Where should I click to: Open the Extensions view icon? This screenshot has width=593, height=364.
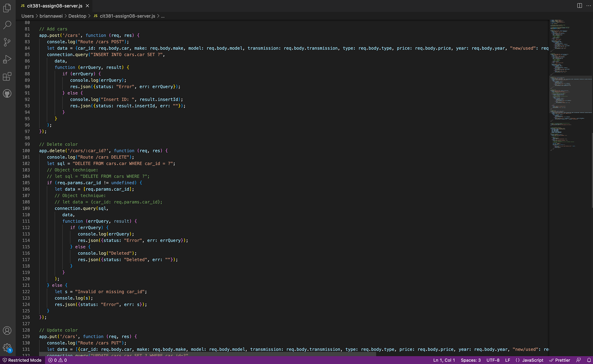point(7,76)
